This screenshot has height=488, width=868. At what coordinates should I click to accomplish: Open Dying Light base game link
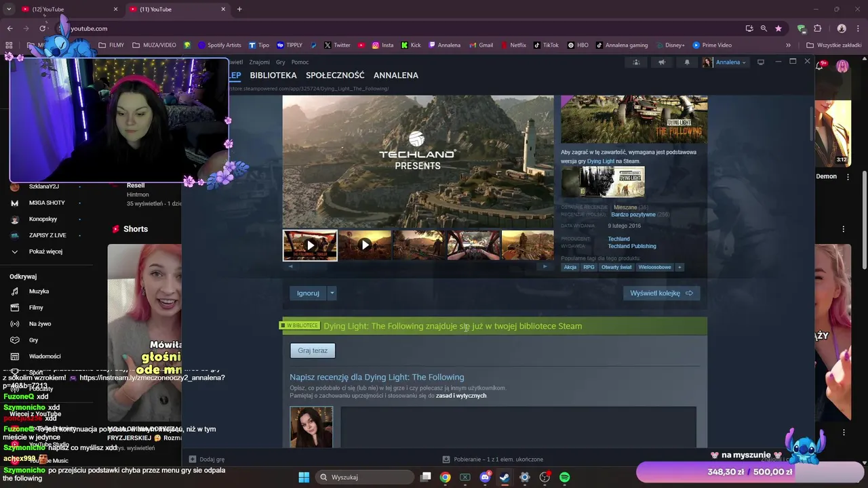coord(601,161)
